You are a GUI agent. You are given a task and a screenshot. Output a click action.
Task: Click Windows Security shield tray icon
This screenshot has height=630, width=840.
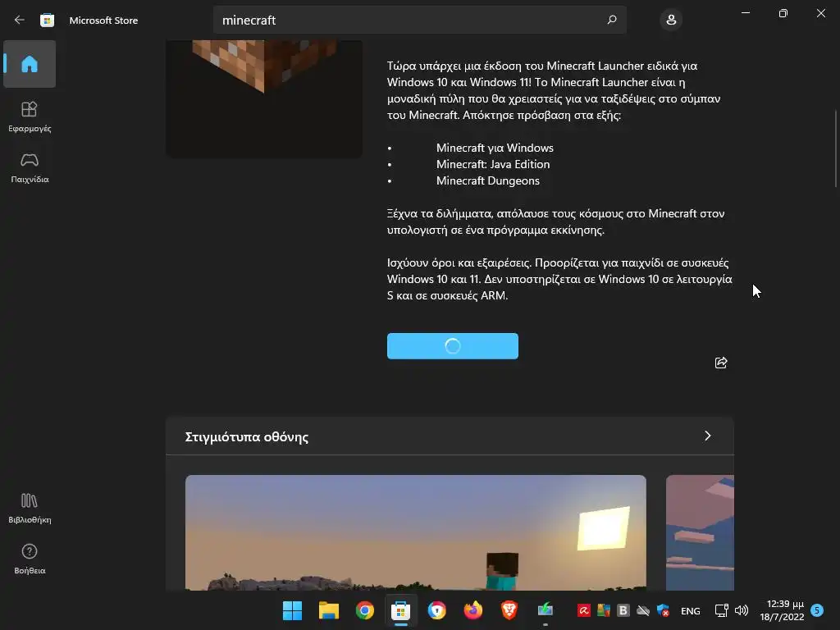[663, 610]
